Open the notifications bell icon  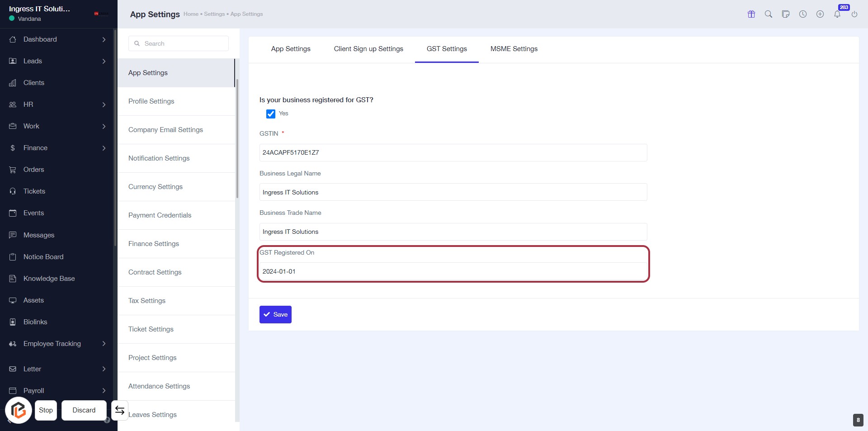(837, 14)
